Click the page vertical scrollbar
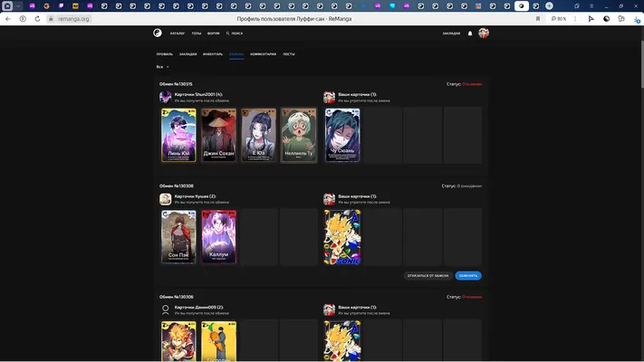 point(641,58)
